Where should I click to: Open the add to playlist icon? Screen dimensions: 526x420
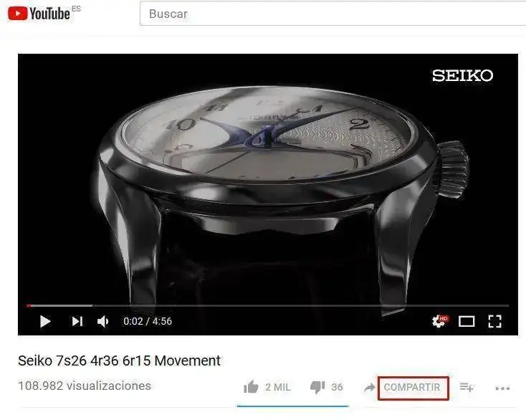pos(467,388)
